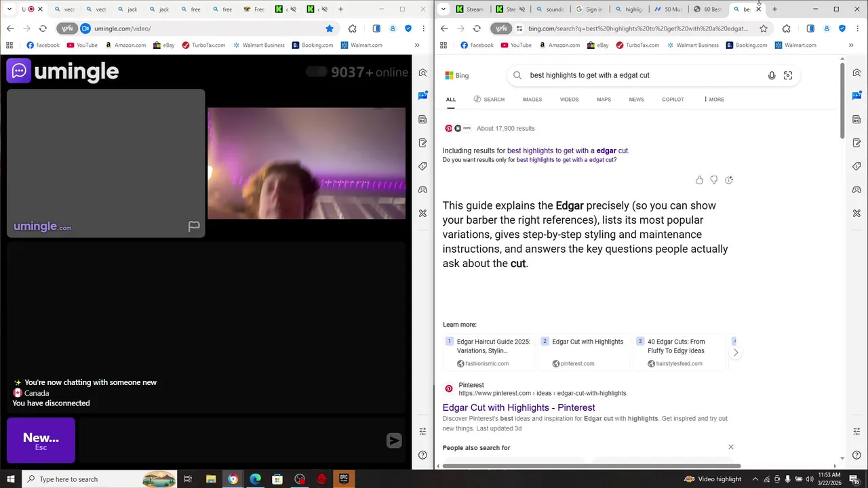Toggle bookmark star for umingle page
868x488 pixels.
330,28
